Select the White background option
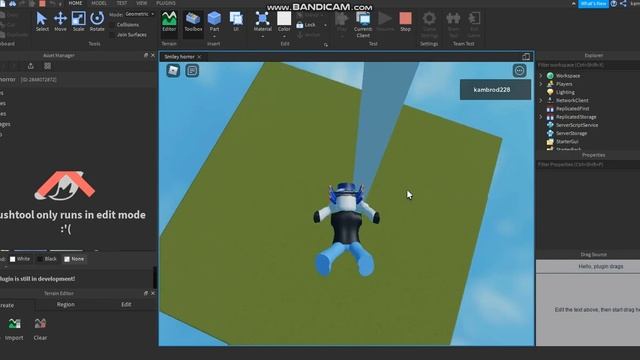640x360 pixels. [x=20, y=259]
